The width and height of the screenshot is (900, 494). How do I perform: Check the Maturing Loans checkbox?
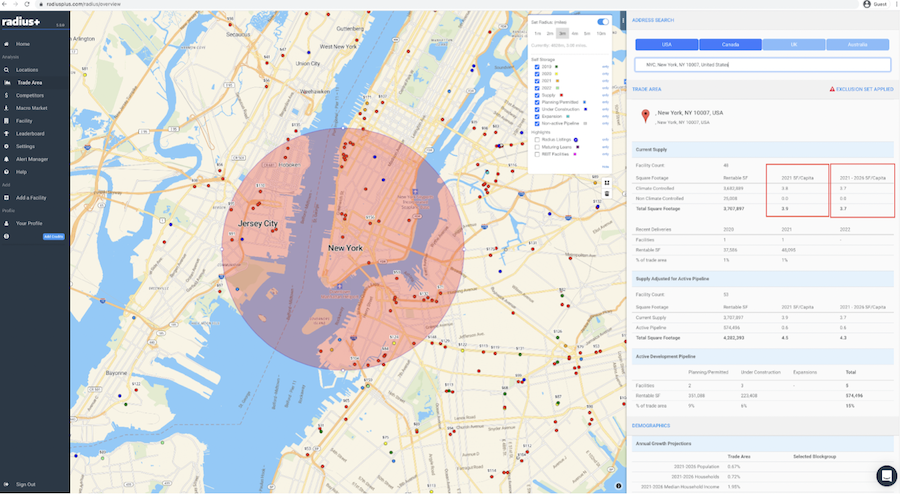point(537,147)
